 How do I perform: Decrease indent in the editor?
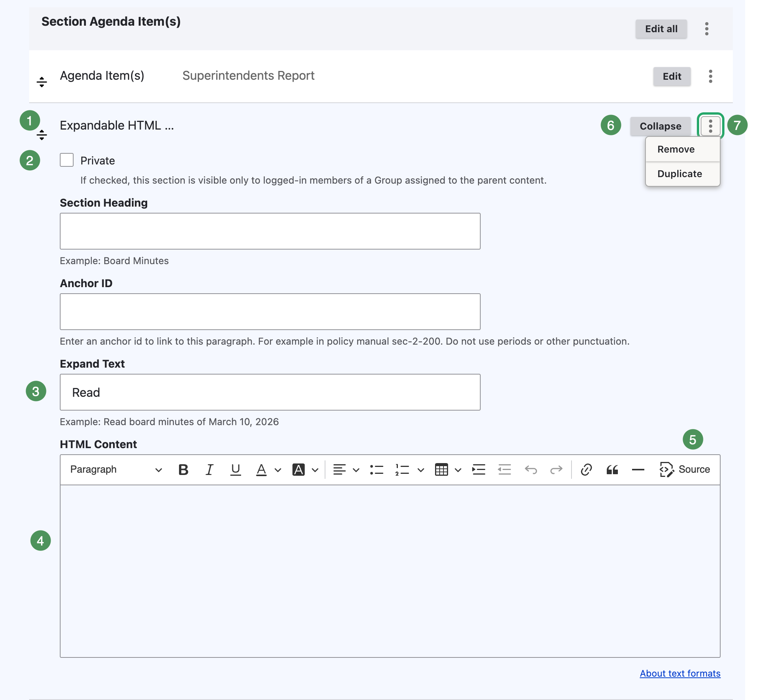point(504,470)
